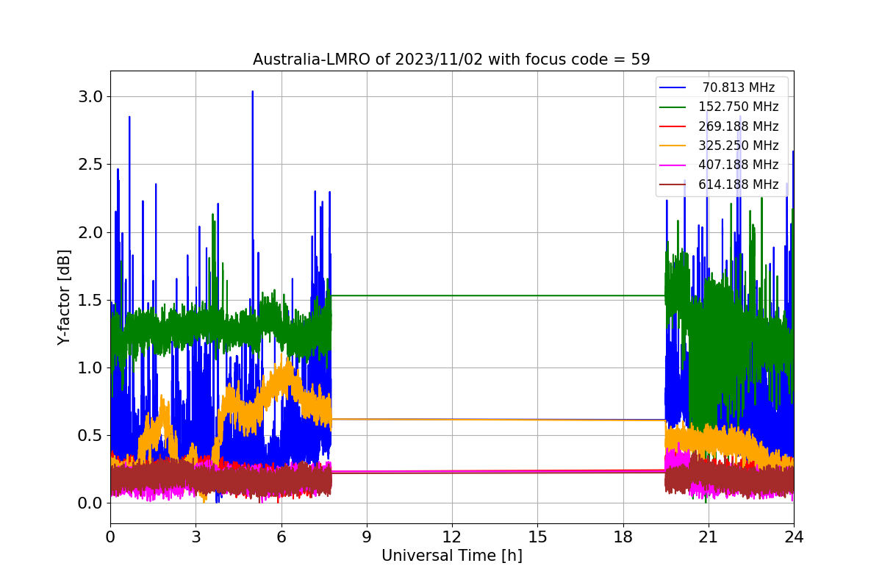Click the Y-factor [dB] axis label
The width and height of the screenshot is (882, 588).
[65, 297]
